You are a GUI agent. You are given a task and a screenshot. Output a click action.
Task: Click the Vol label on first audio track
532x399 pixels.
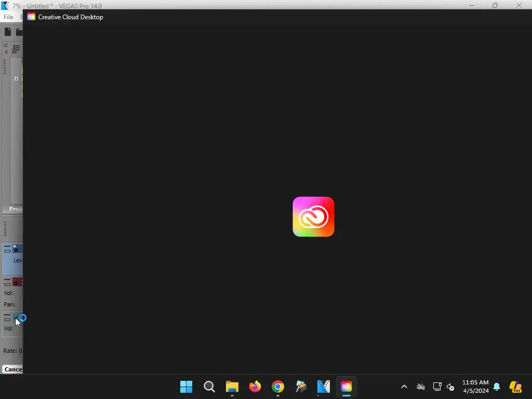click(x=8, y=293)
